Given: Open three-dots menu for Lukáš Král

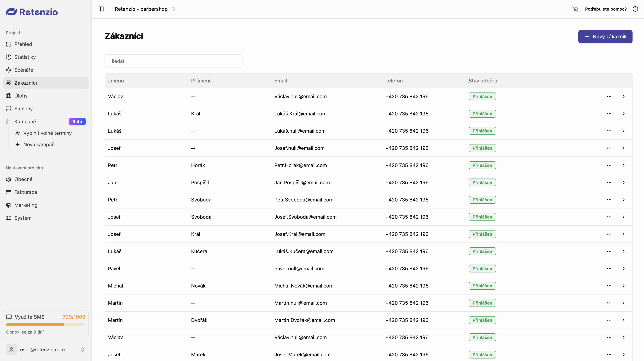Looking at the screenshot, I should 609,114.
